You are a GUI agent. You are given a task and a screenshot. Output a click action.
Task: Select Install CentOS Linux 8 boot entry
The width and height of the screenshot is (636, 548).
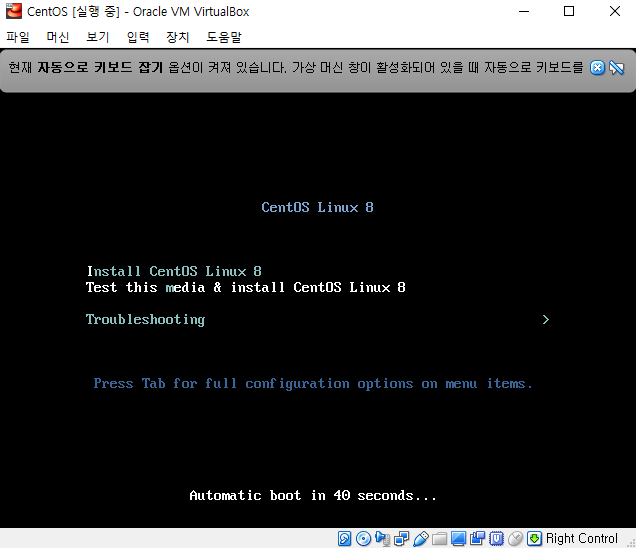[174, 271]
